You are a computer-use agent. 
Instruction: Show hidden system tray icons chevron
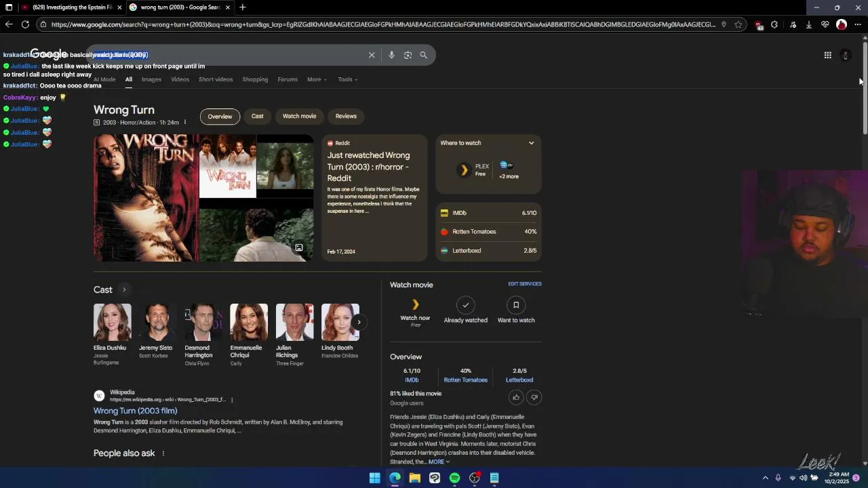(766, 478)
